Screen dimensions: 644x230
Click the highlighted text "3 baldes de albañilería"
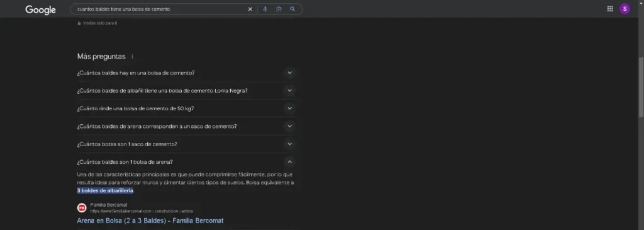(105, 190)
